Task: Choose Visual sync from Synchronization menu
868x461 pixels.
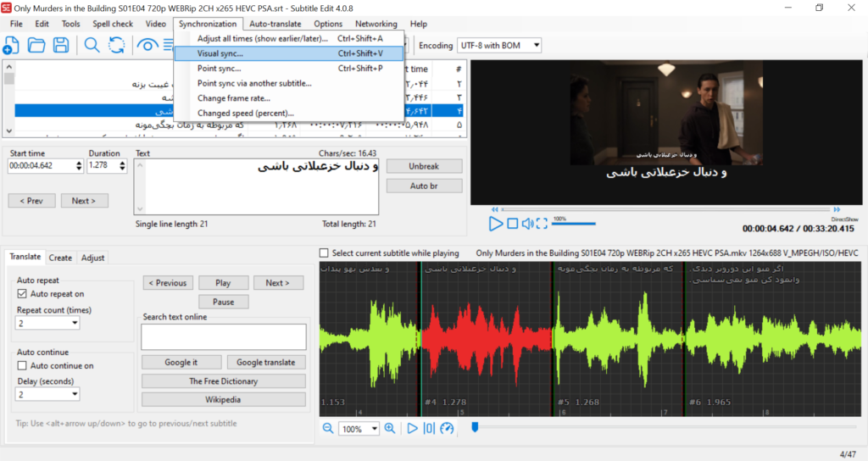Action: pyautogui.click(x=220, y=53)
